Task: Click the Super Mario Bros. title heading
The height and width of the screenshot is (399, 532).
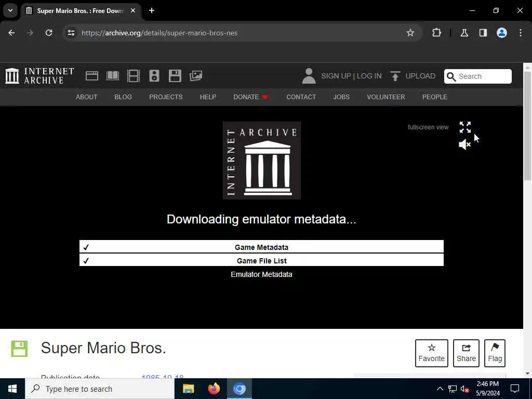Action: click(x=103, y=348)
